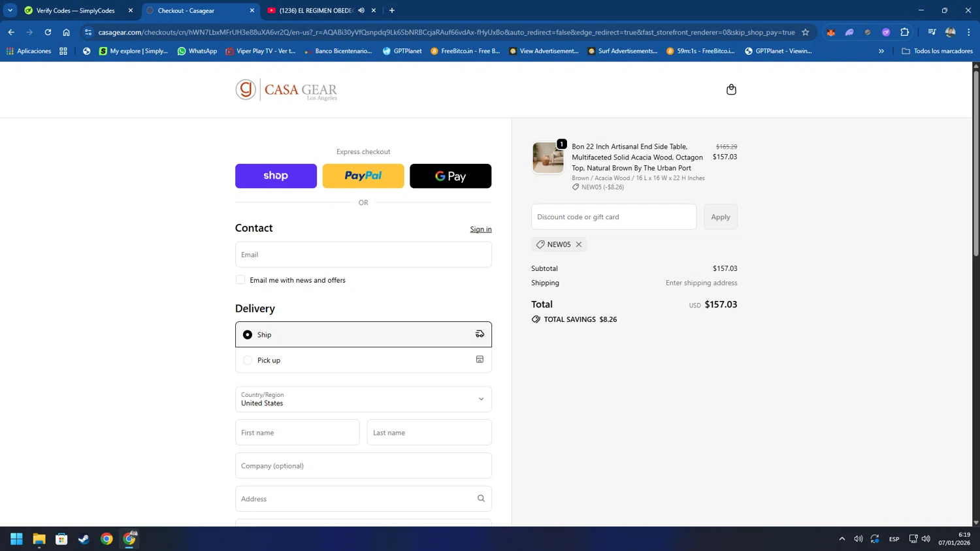The height and width of the screenshot is (551, 980).
Task: Open the Chrome extensions puzzle icon
Action: click(904, 32)
